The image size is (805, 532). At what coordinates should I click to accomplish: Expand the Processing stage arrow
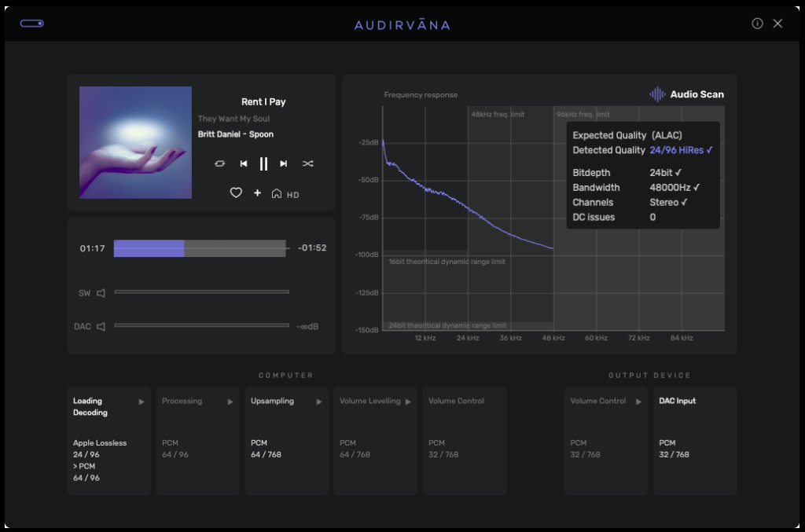(x=230, y=402)
